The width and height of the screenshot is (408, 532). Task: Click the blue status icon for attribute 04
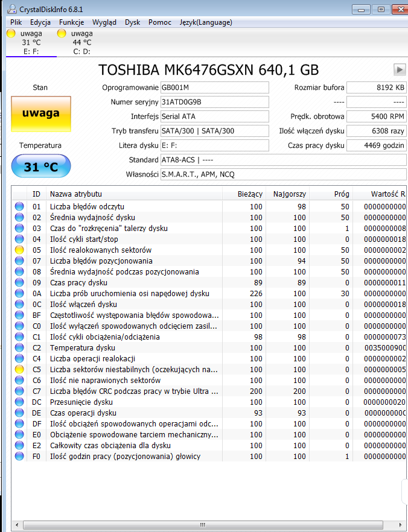19,239
